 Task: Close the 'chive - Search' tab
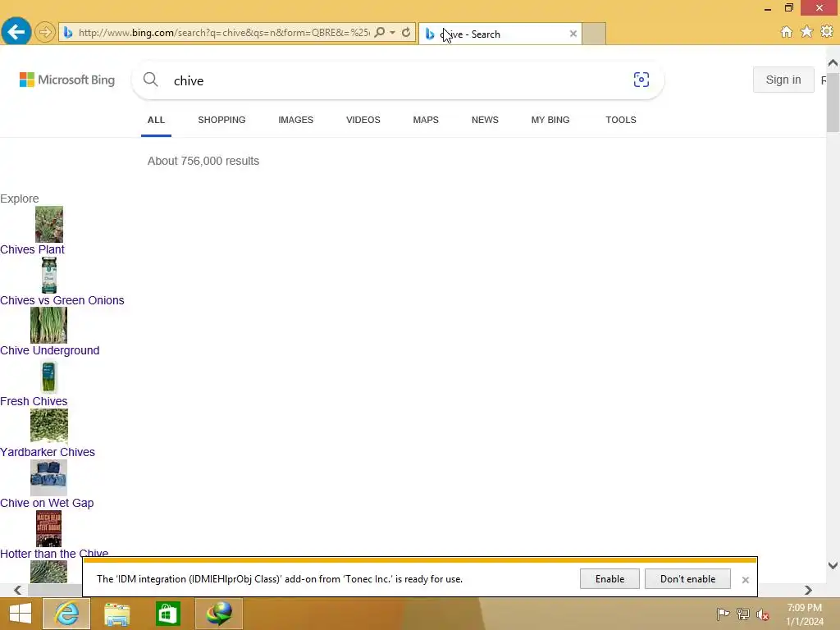point(573,34)
